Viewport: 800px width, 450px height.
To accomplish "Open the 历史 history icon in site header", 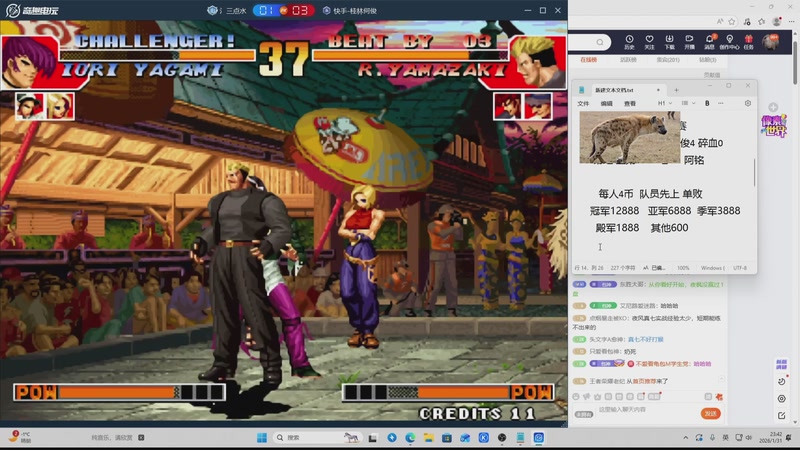I will (x=629, y=42).
